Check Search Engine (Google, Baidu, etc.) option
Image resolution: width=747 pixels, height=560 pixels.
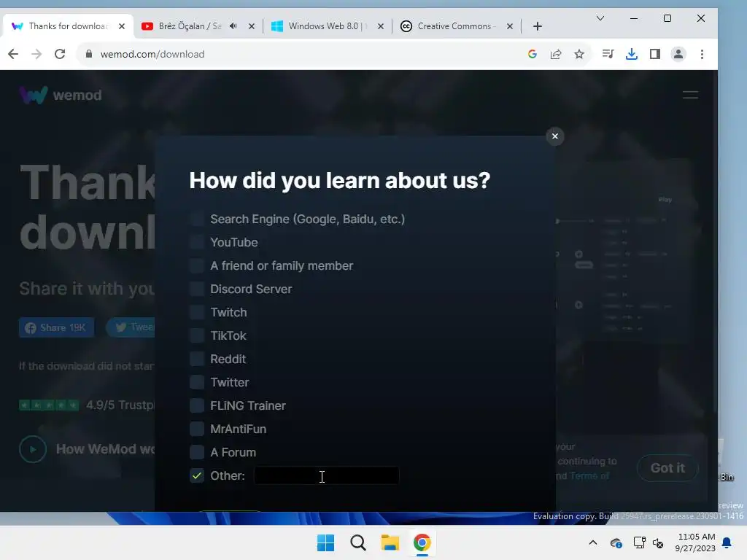pos(197,219)
